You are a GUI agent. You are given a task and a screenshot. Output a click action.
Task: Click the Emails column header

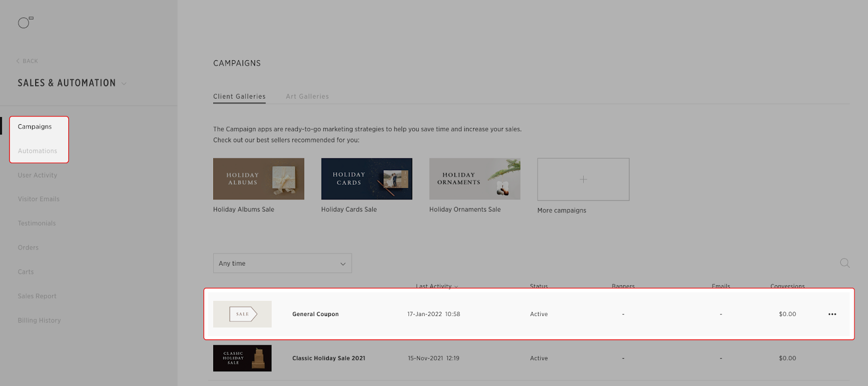tap(721, 286)
